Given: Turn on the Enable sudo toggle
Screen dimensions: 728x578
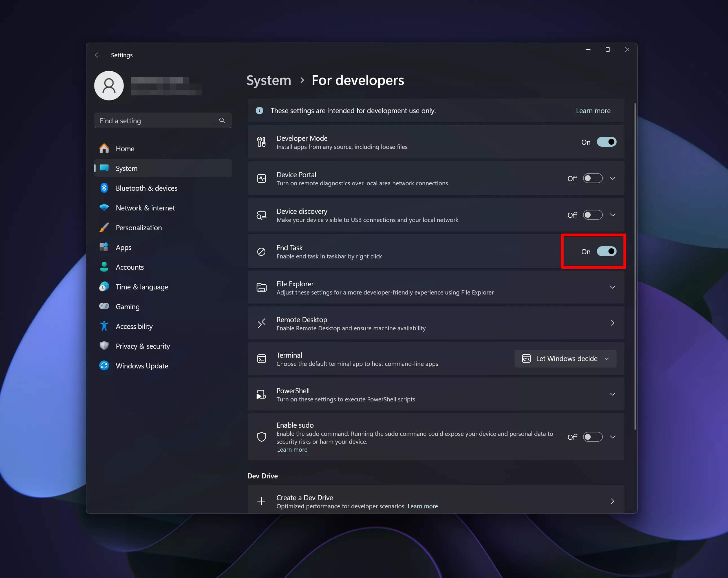Looking at the screenshot, I should click(593, 437).
